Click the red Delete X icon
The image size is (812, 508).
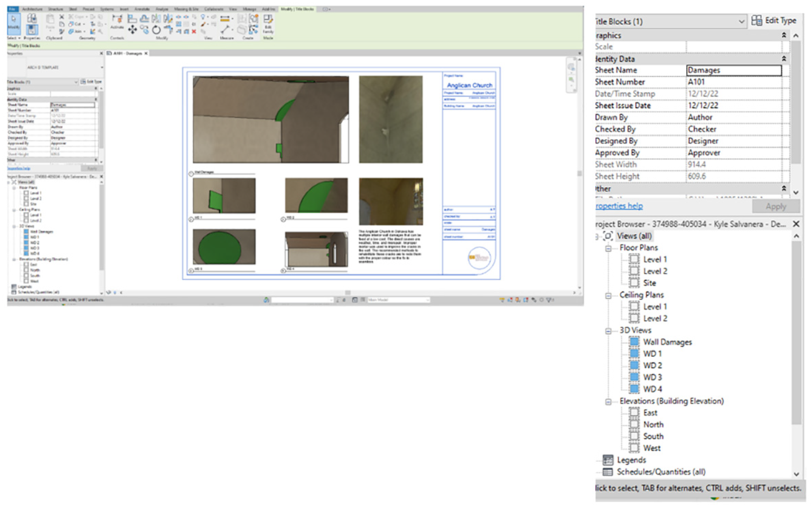click(194, 32)
